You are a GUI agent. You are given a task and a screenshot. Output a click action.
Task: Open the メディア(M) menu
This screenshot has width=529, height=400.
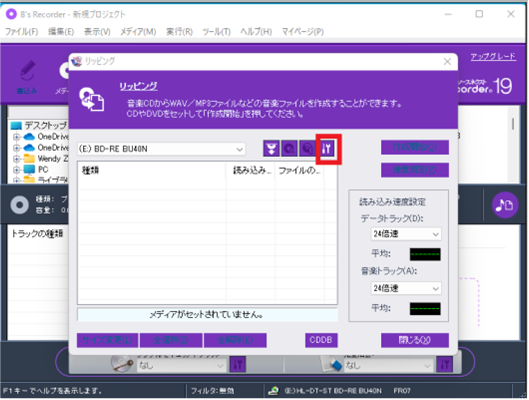138,32
